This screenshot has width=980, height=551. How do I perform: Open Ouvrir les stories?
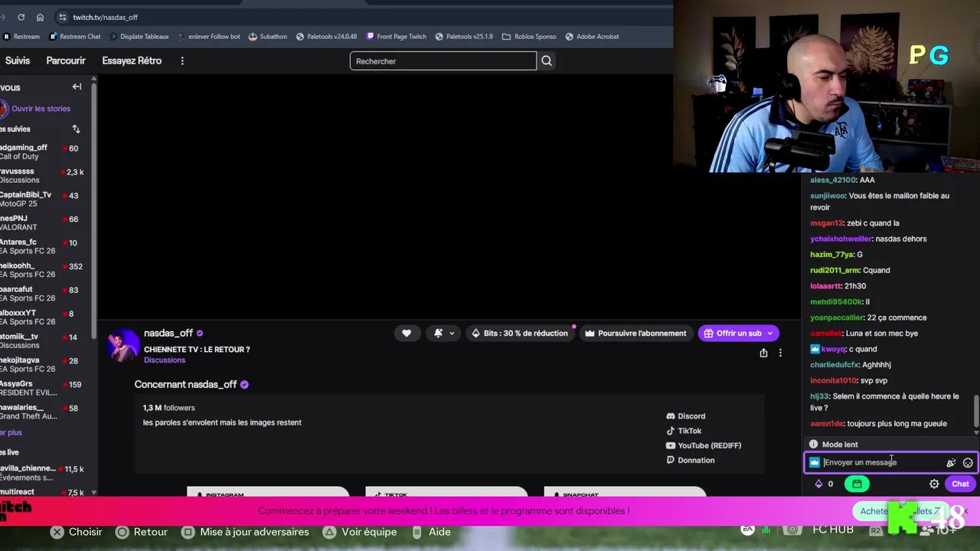click(41, 109)
